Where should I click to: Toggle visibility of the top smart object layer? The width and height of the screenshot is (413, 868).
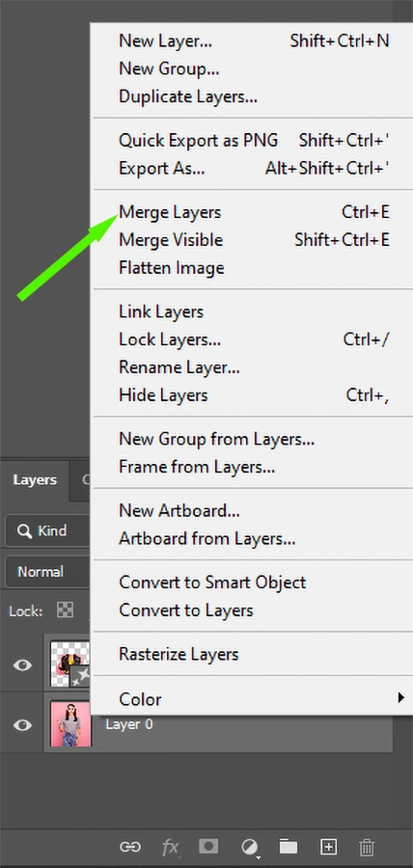pyautogui.click(x=22, y=665)
